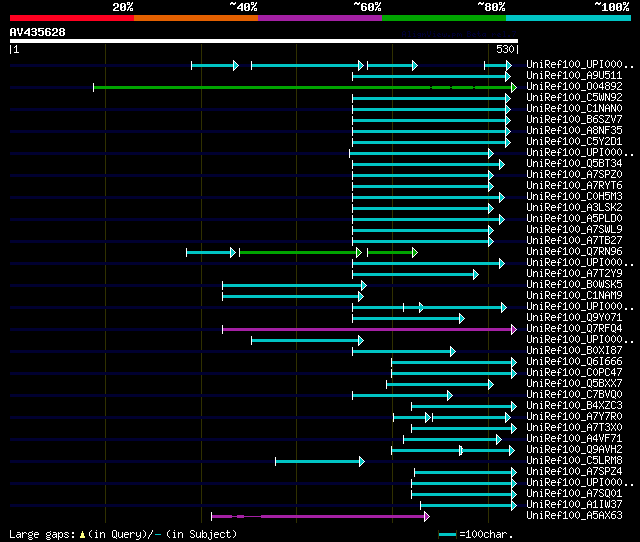Viewport: 640px width, 542px height.
Task: Click the cyan ~100% identity legend segment
Action: (568, 18)
